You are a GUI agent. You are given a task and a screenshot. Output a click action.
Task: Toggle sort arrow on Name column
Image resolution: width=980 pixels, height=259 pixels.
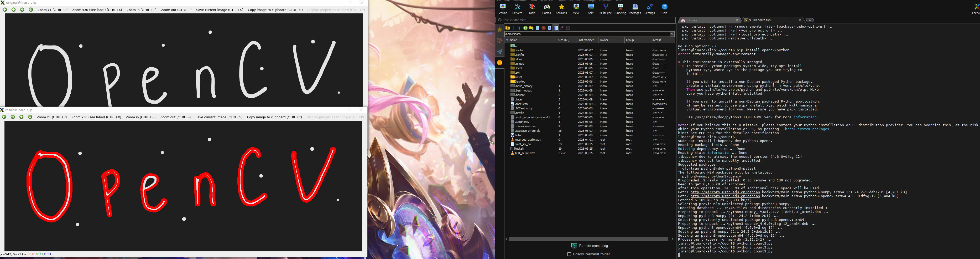click(x=507, y=40)
